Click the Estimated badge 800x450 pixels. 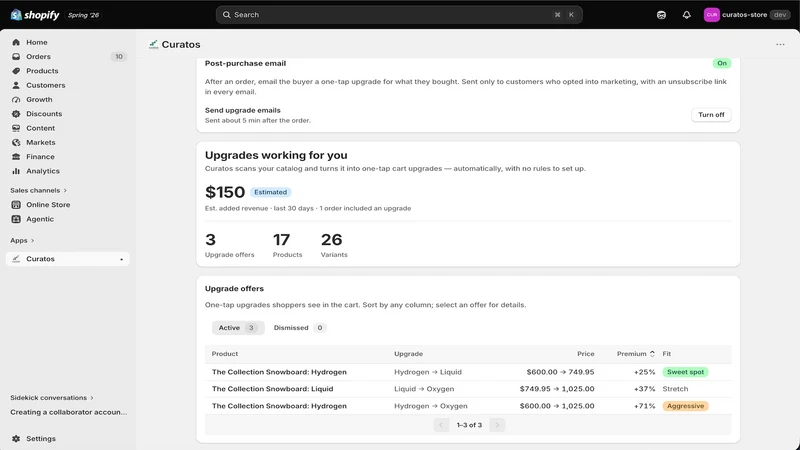point(270,192)
